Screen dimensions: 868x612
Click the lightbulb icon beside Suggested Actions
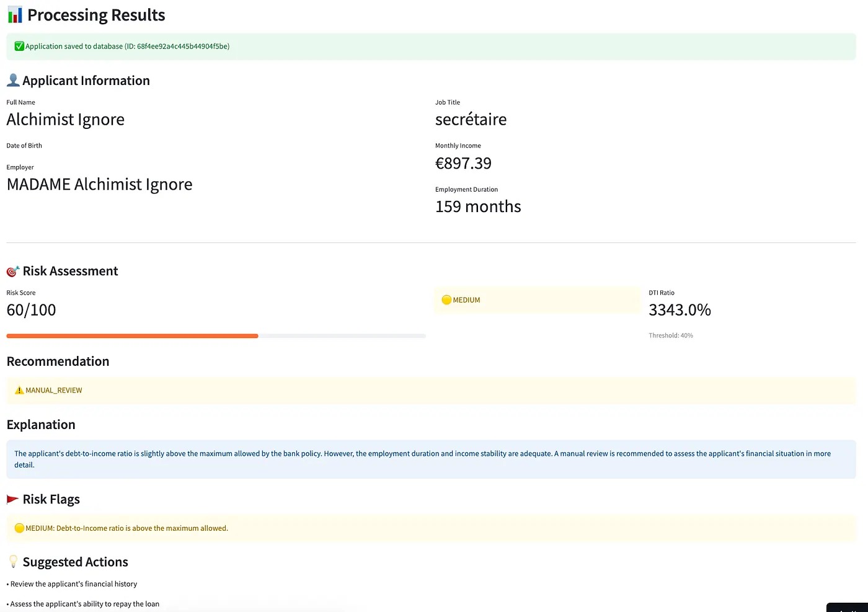13,562
